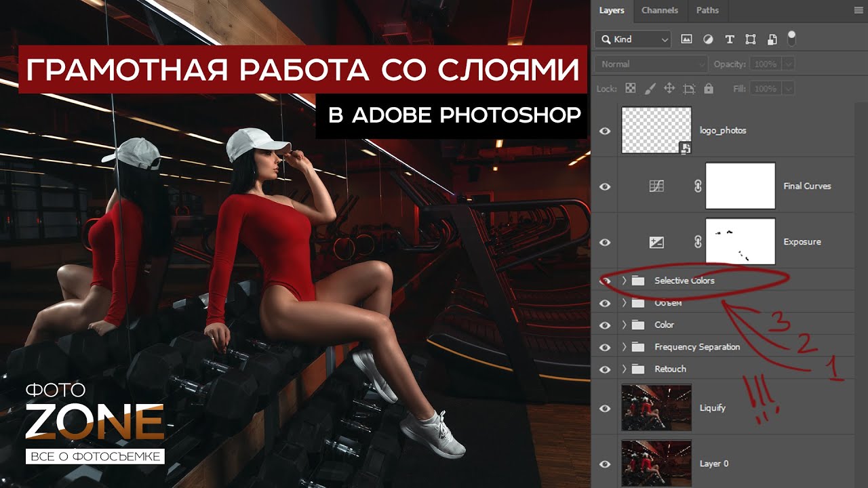Click the Curves adjustment icon on Final Curves

pyautogui.click(x=656, y=186)
